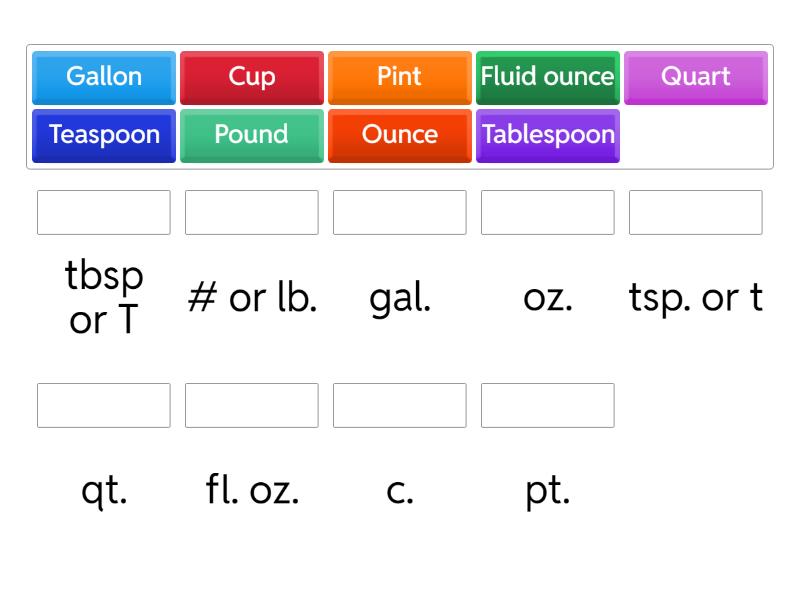This screenshot has width=800, height=600.
Task: Click the answer box above 'tbsp or T'
Action: click(103, 212)
